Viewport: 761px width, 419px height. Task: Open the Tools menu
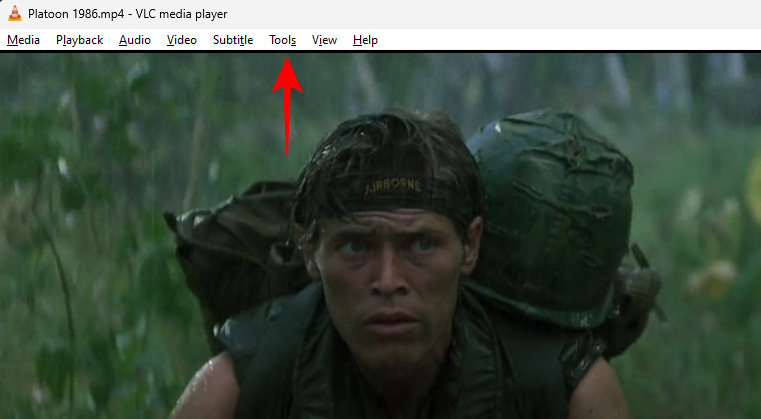click(x=282, y=40)
